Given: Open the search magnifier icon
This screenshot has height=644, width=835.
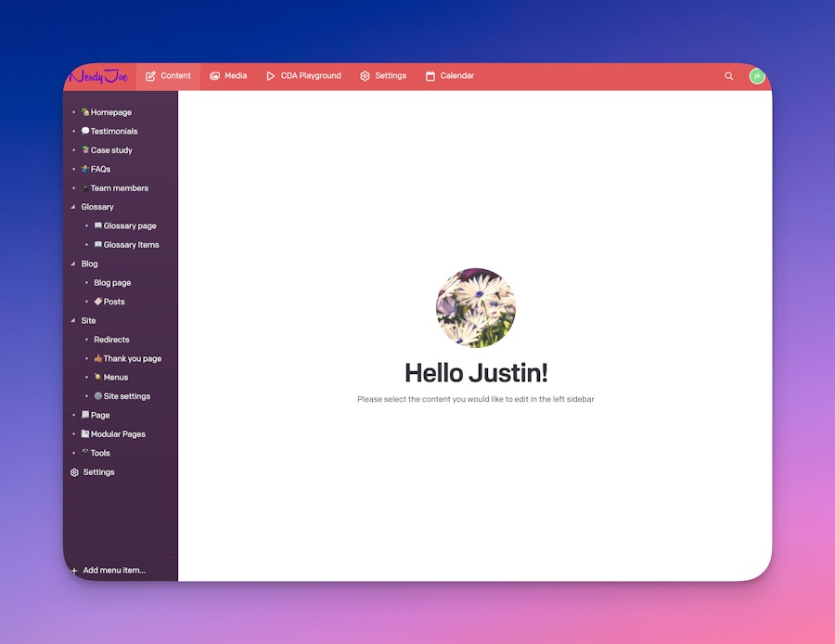Looking at the screenshot, I should 728,76.
